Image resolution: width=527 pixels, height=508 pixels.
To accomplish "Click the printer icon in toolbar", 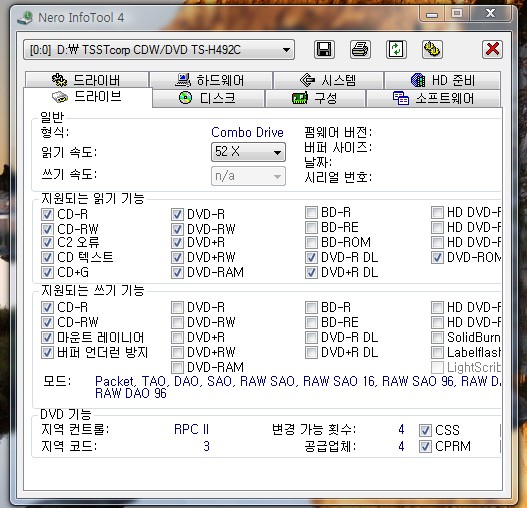I will (360, 50).
